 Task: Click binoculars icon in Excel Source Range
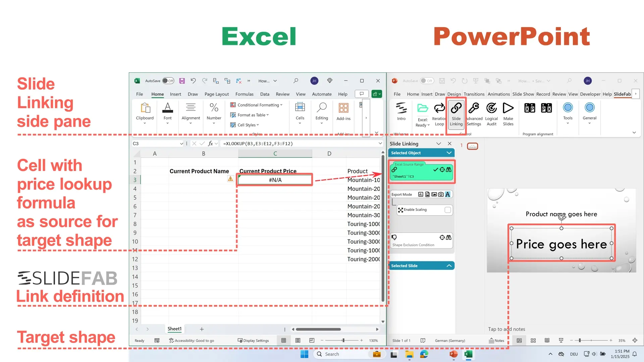pyautogui.click(x=448, y=170)
